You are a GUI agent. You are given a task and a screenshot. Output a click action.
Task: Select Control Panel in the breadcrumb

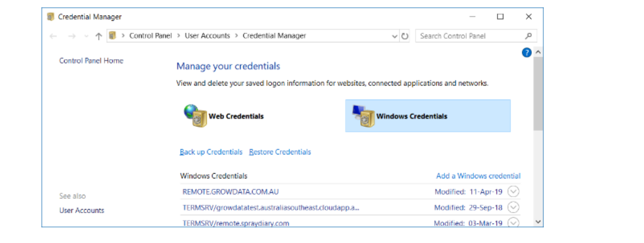(150, 35)
